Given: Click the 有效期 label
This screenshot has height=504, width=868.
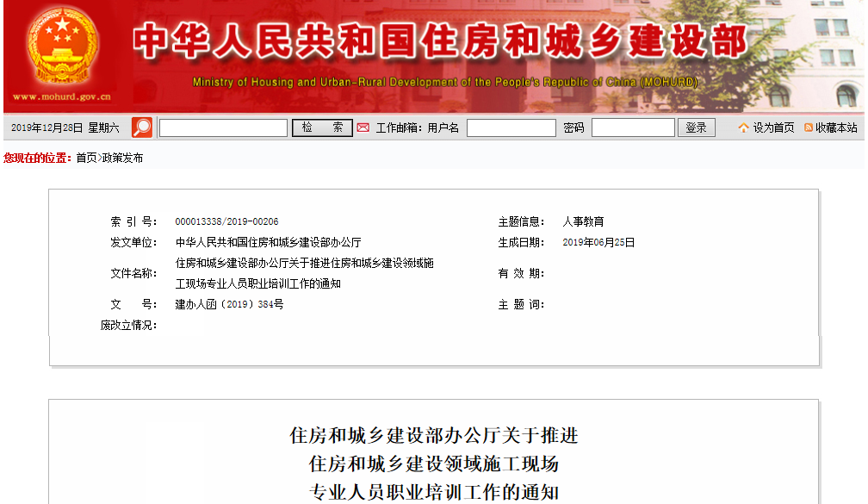Looking at the screenshot, I should point(521,273).
